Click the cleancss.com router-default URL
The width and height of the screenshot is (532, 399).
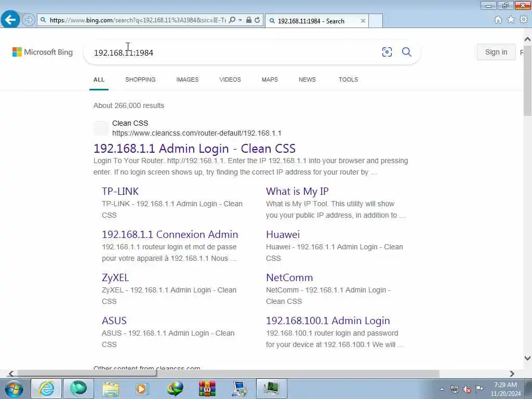tap(197, 134)
